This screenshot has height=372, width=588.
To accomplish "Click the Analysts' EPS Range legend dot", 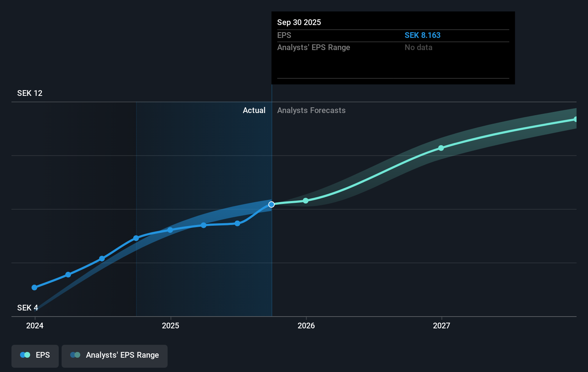I will [x=75, y=354].
